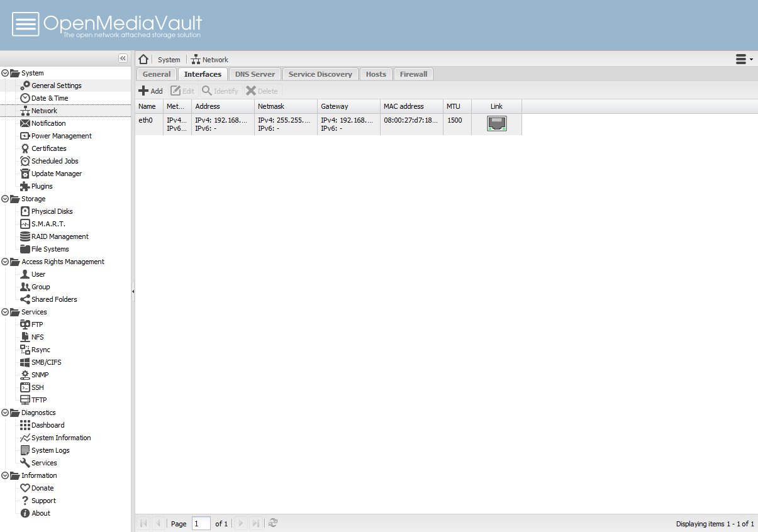Click the MTU column header
The height and width of the screenshot is (532, 758).
[x=457, y=106]
